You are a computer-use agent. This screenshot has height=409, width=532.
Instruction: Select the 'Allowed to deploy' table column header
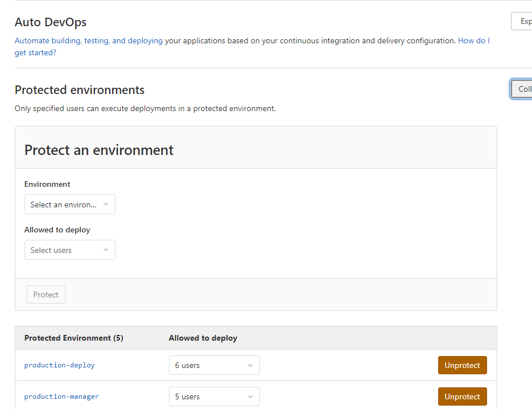tap(203, 338)
